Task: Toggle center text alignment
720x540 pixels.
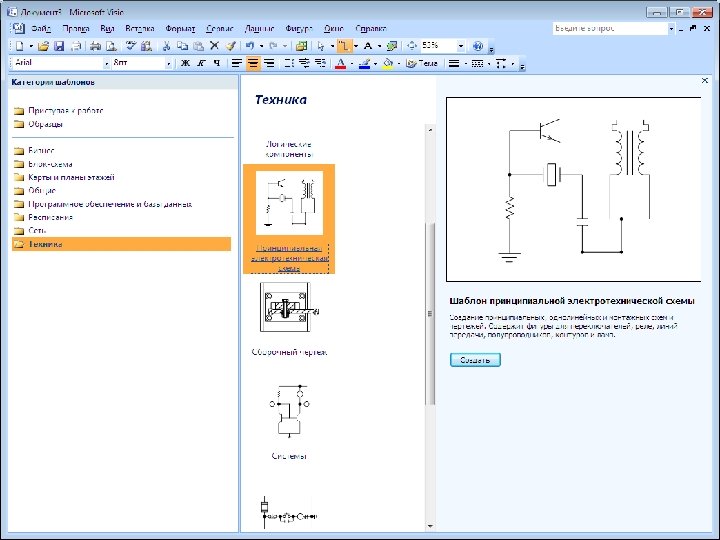Action: point(252,63)
